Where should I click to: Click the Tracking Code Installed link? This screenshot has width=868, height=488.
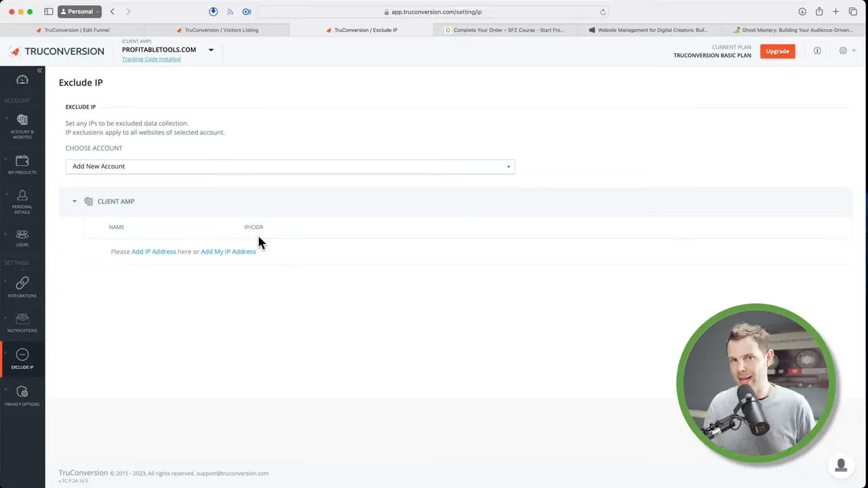click(x=151, y=60)
